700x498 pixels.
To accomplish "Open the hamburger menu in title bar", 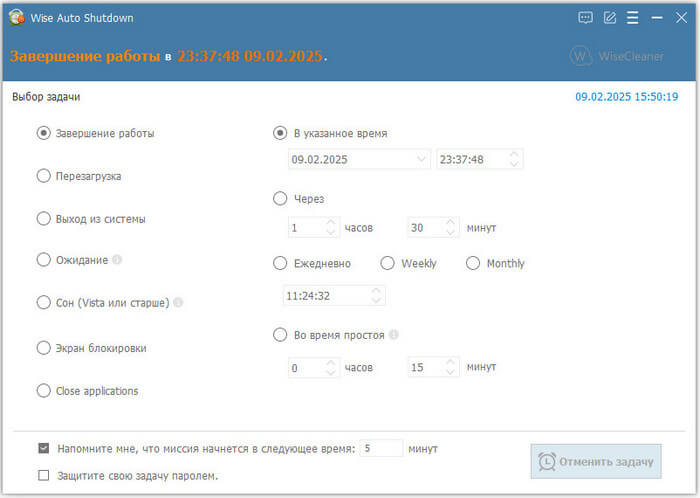I will click(633, 18).
